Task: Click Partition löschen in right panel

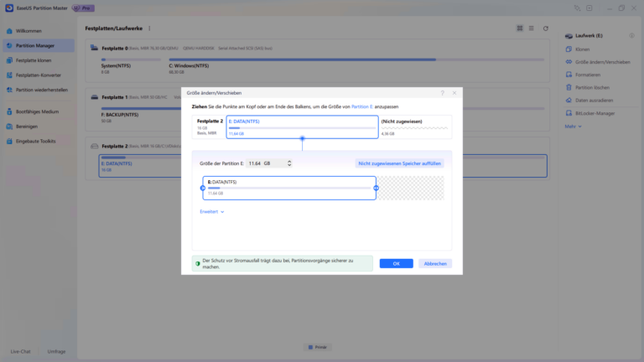Action: point(592,87)
